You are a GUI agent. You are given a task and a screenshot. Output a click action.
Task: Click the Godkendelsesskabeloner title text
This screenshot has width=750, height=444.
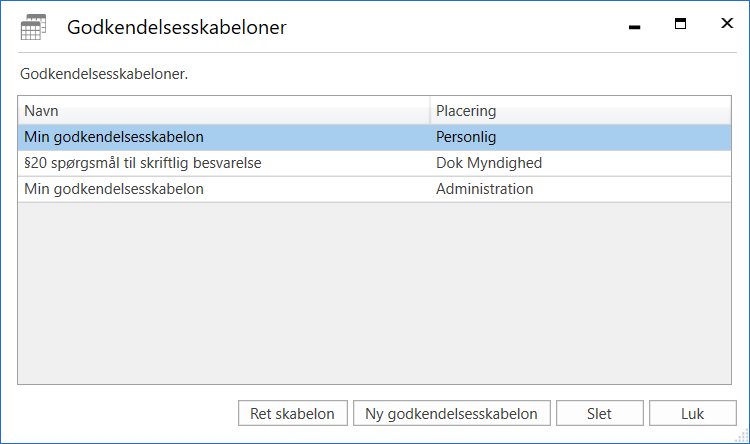coord(177,28)
